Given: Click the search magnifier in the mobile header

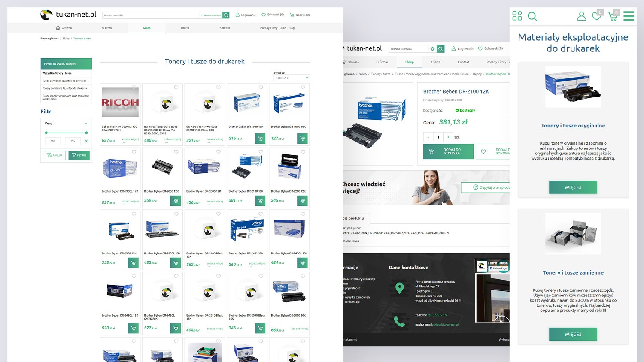Looking at the screenshot, I should coord(532,16).
